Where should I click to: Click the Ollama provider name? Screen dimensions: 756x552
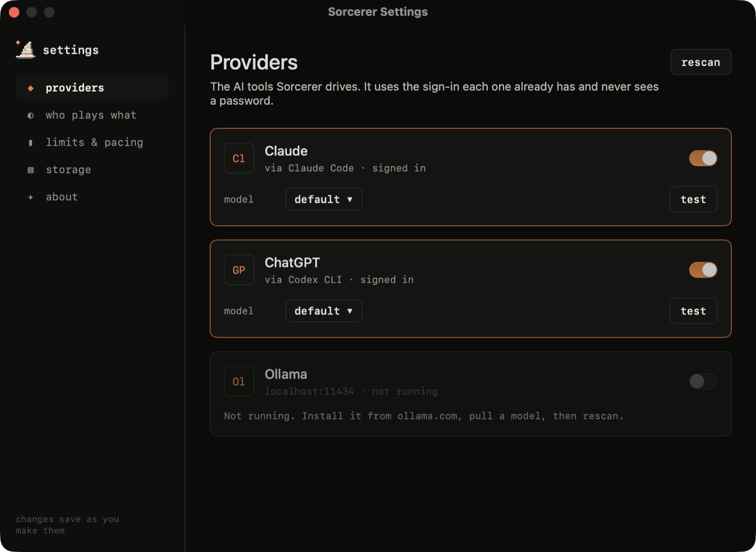tap(286, 374)
